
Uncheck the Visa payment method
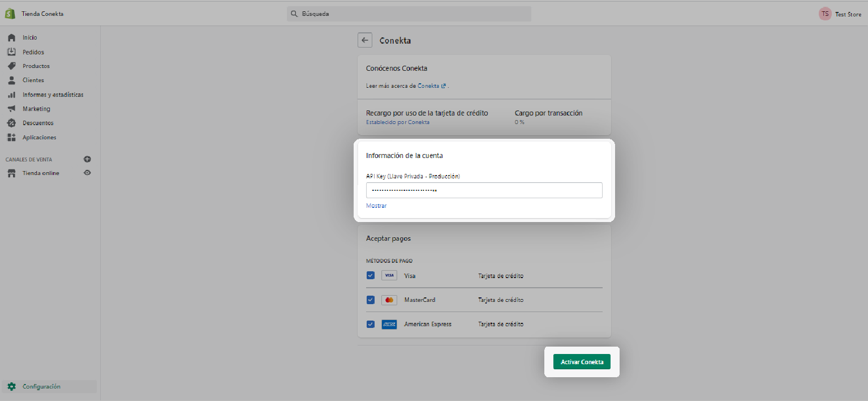pyautogui.click(x=371, y=276)
